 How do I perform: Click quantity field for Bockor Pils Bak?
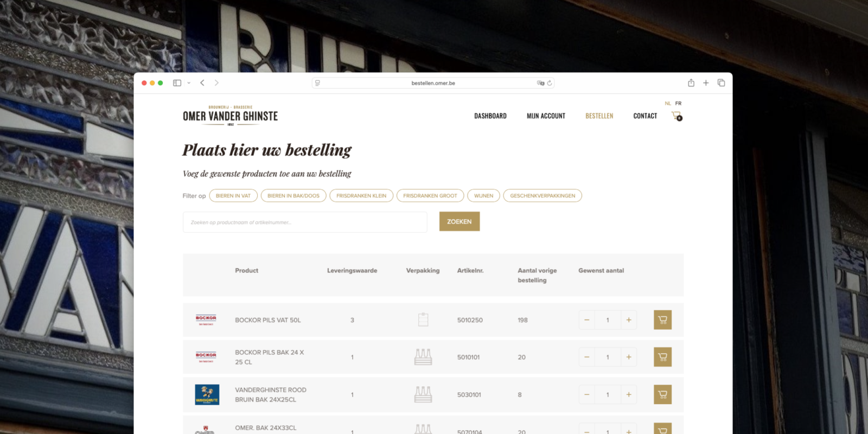click(608, 357)
